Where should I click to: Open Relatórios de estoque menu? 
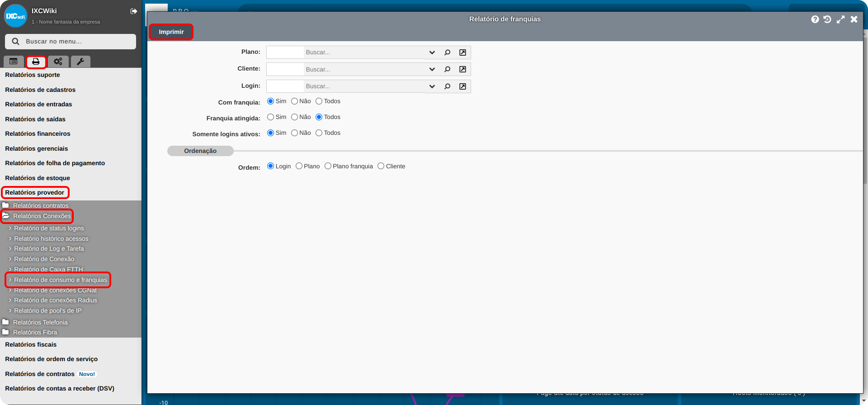(38, 178)
